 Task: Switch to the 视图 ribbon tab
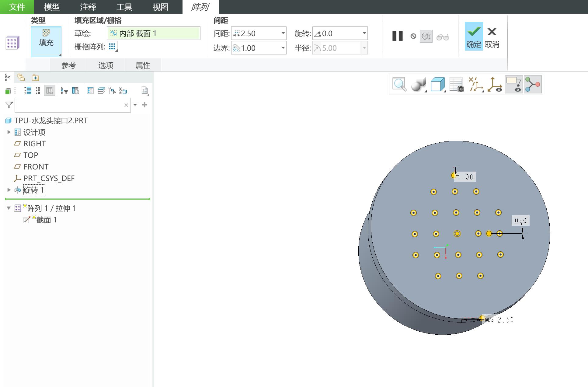[x=160, y=7]
